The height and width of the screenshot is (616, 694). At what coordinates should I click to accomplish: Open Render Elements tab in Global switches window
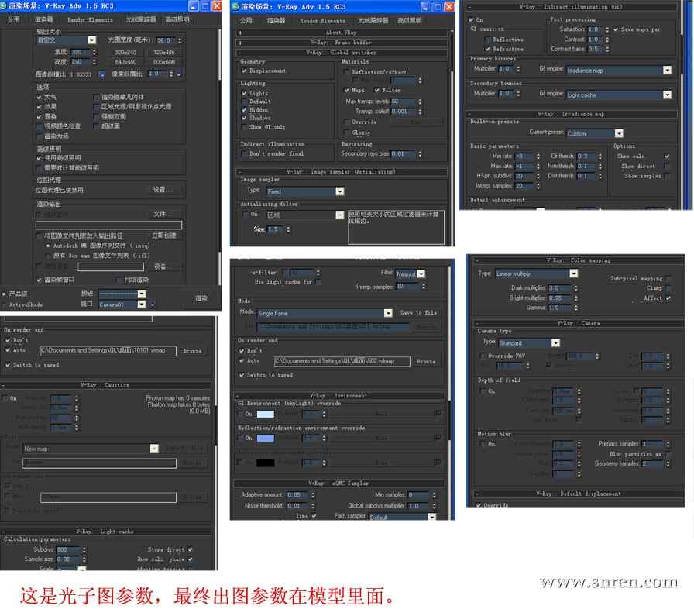click(x=322, y=21)
